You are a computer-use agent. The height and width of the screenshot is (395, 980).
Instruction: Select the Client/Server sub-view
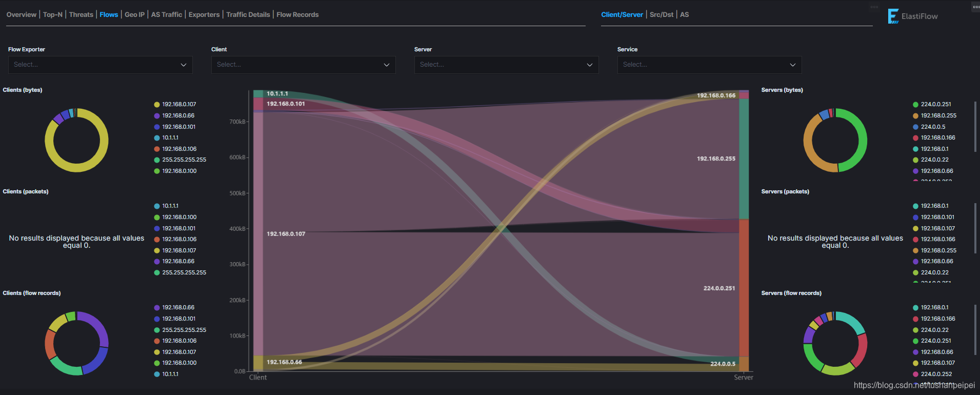point(622,15)
